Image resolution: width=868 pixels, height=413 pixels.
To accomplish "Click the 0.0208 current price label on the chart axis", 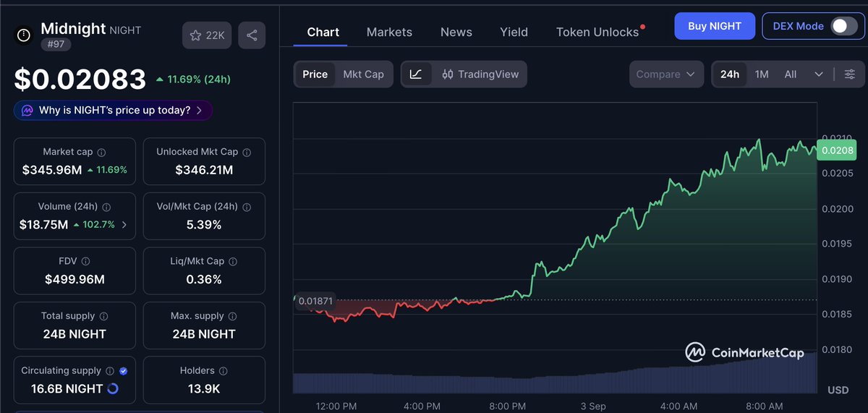I will pos(837,150).
